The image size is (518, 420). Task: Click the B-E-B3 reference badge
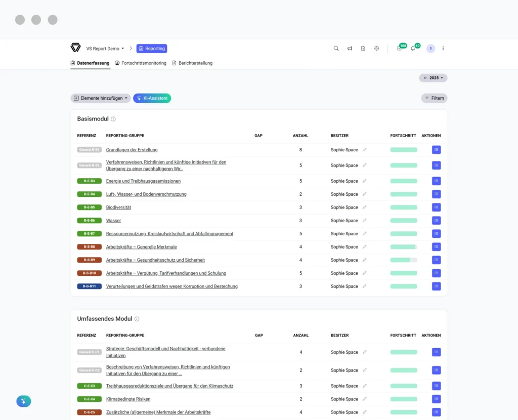pyautogui.click(x=89, y=181)
